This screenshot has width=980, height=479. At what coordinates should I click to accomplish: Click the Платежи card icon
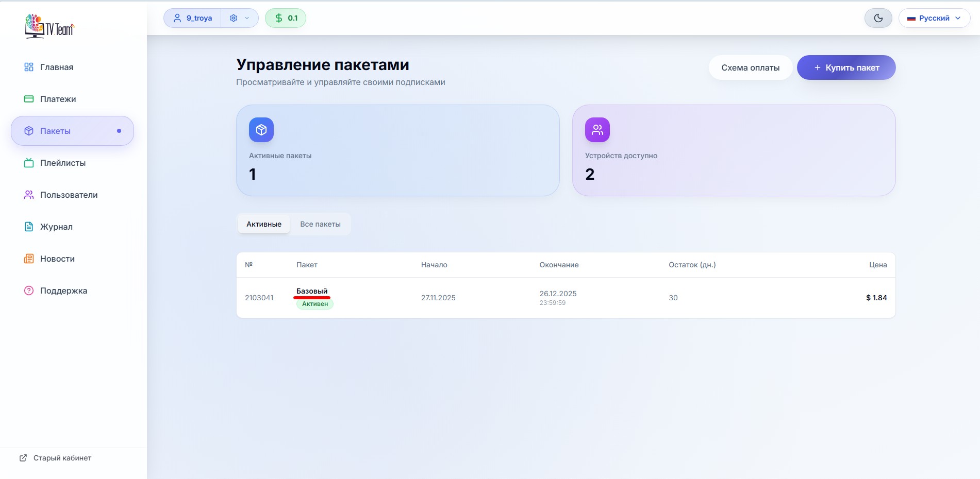(x=29, y=99)
